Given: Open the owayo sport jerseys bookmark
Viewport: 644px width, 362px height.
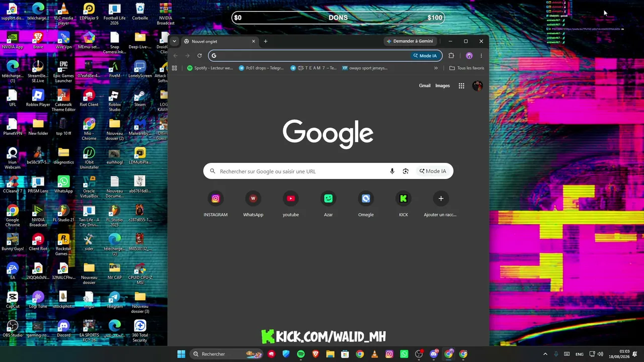Looking at the screenshot, I should 365,68.
